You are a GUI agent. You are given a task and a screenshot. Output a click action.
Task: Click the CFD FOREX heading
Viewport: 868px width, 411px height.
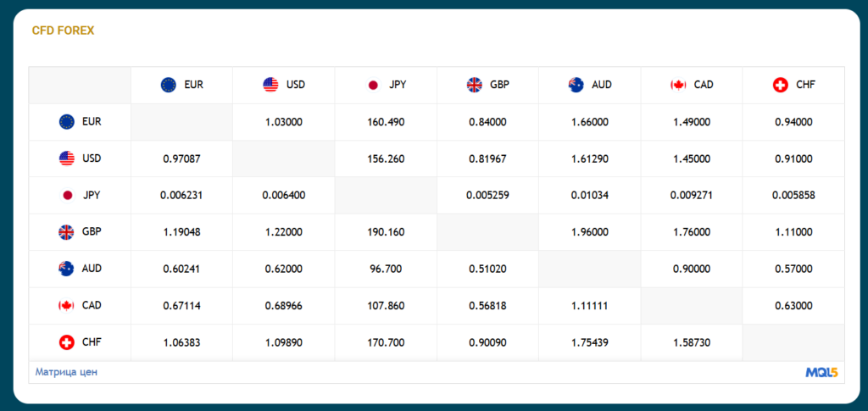point(63,31)
